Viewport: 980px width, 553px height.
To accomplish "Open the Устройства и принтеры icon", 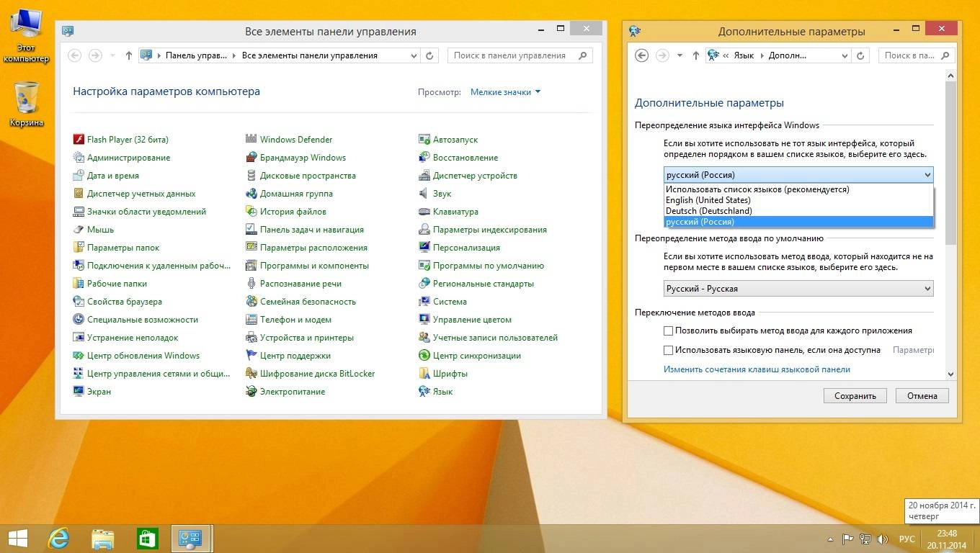I will point(251,338).
